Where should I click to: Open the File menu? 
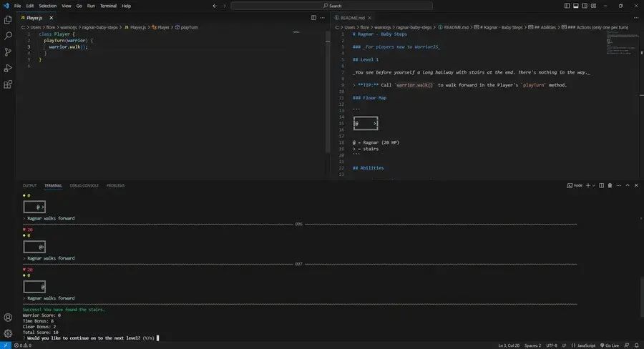tap(18, 6)
